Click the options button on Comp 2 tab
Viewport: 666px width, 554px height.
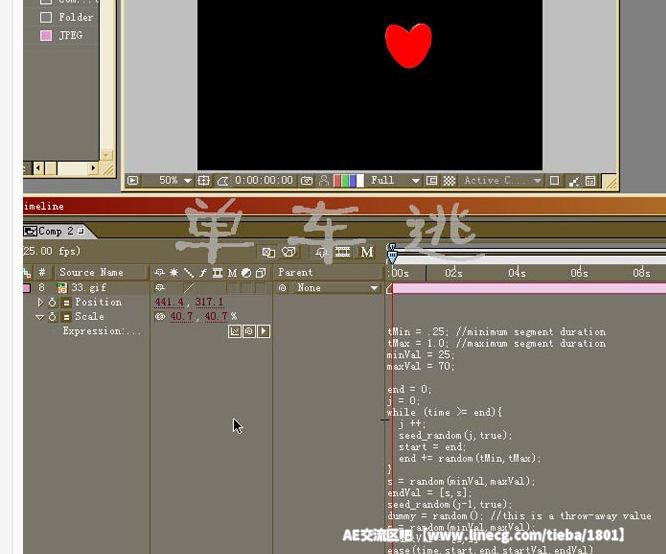(80, 231)
